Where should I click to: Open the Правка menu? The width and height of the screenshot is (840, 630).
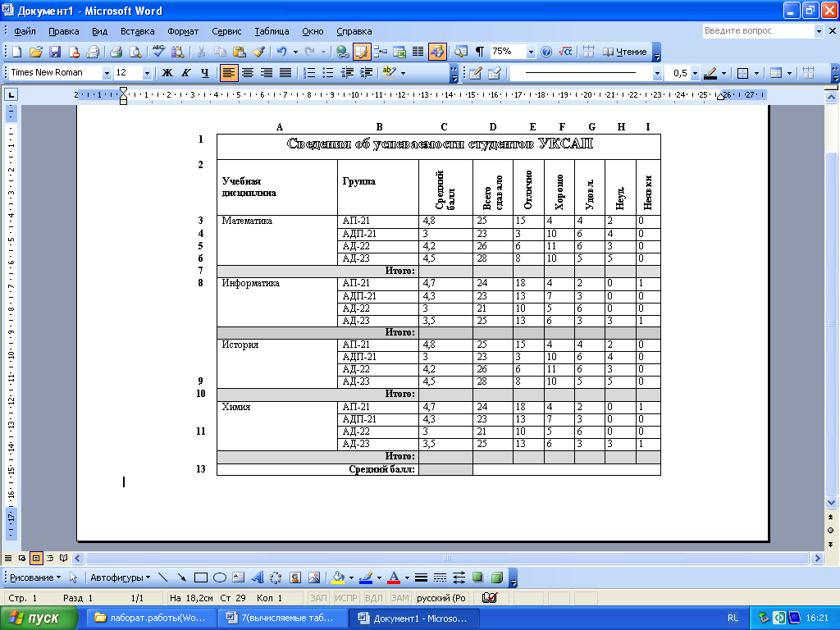(64, 31)
